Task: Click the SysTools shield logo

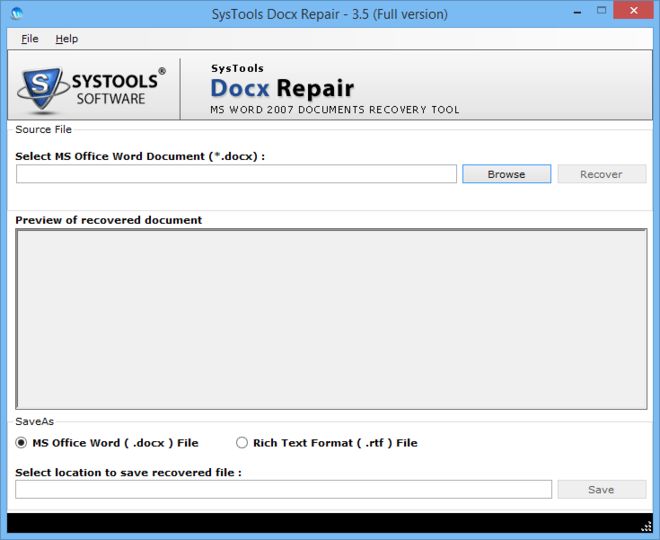Action: click(x=42, y=90)
